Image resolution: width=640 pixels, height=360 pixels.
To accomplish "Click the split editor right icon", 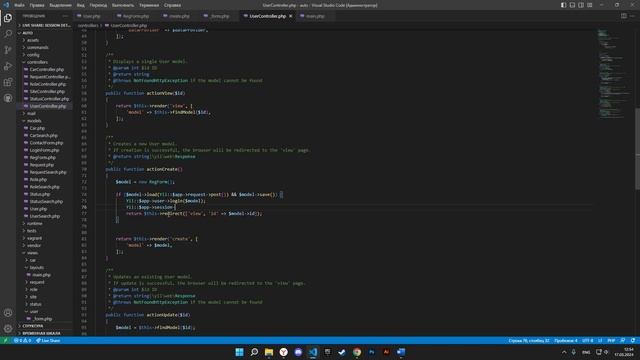I will click(624, 16).
